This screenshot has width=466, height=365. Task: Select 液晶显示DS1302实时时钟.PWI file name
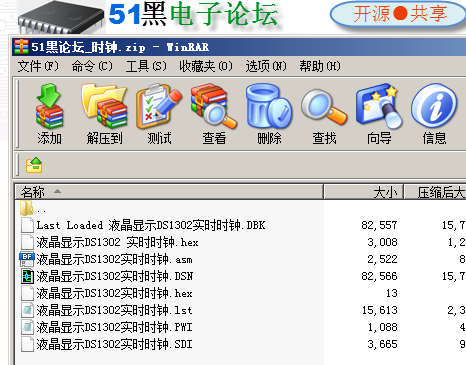(114, 327)
